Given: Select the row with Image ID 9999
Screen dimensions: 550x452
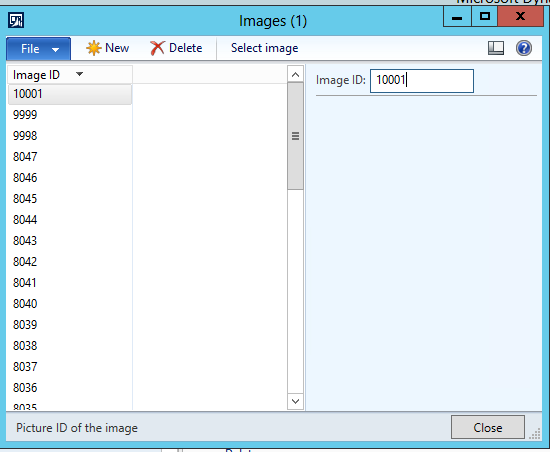Looking at the screenshot, I should [x=70, y=115].
